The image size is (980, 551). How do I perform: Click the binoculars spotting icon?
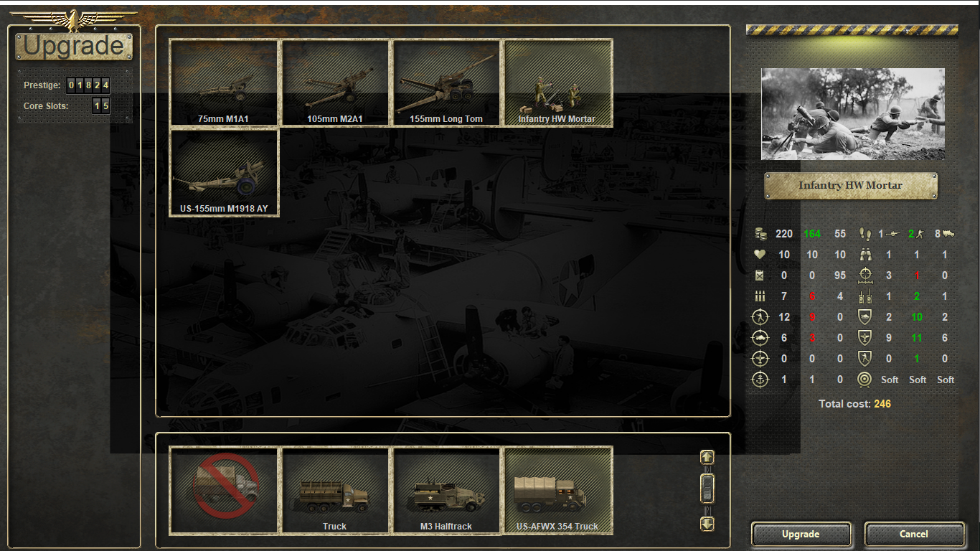(x=865, y=255)
